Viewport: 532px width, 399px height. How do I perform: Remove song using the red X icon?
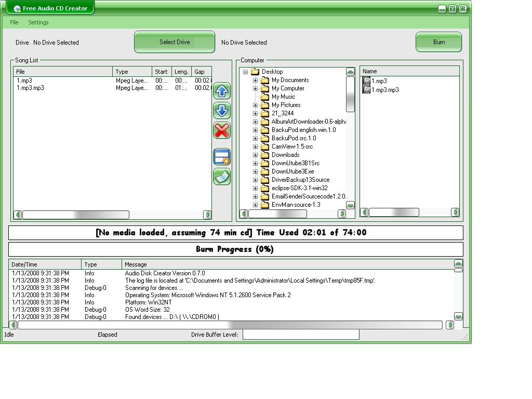(222, 130)
